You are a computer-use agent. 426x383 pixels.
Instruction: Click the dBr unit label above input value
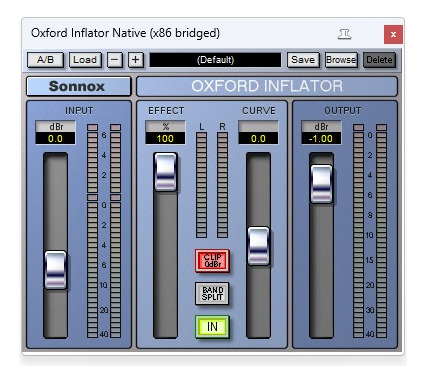pos(55,127)
